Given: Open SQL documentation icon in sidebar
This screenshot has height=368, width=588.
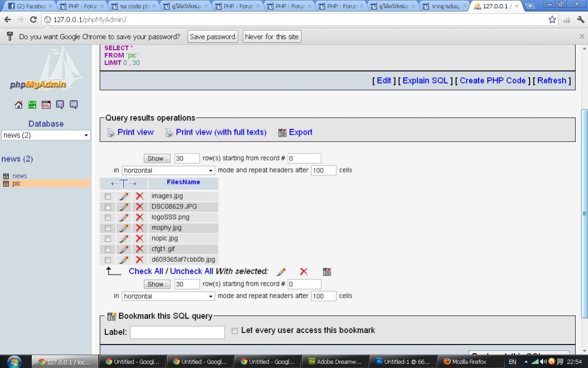Looking at the screenshot, I should click(x=73, y=105).
